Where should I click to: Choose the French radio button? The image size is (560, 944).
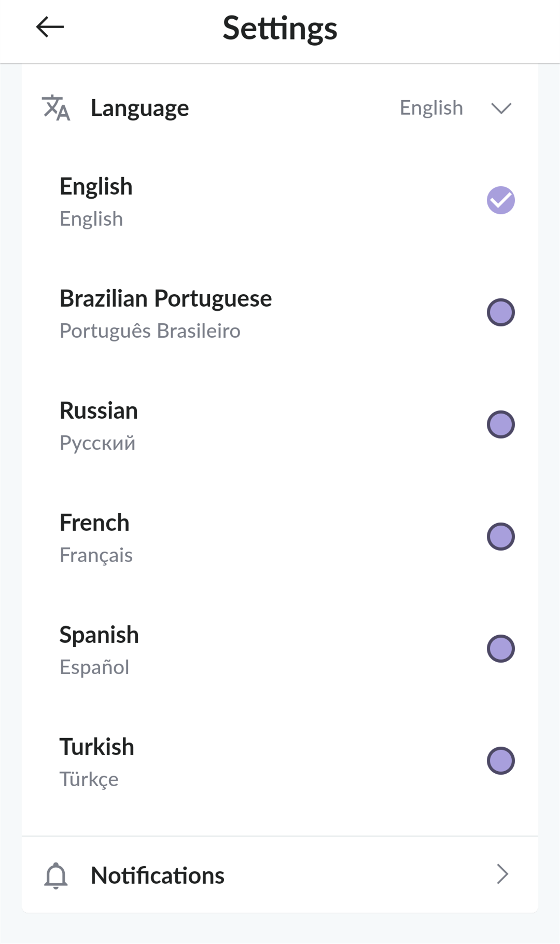point(500,537)
